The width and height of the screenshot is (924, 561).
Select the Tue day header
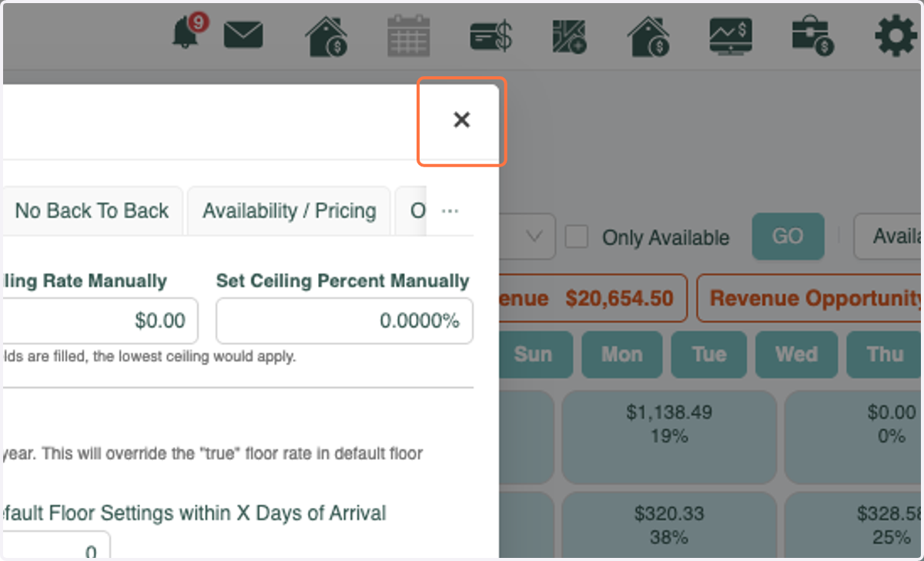pos(708,354)
